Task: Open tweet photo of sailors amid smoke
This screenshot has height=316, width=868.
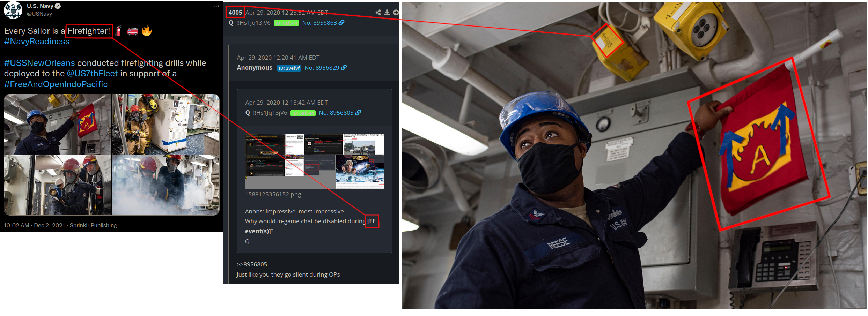Action: (x=166, y=185)
